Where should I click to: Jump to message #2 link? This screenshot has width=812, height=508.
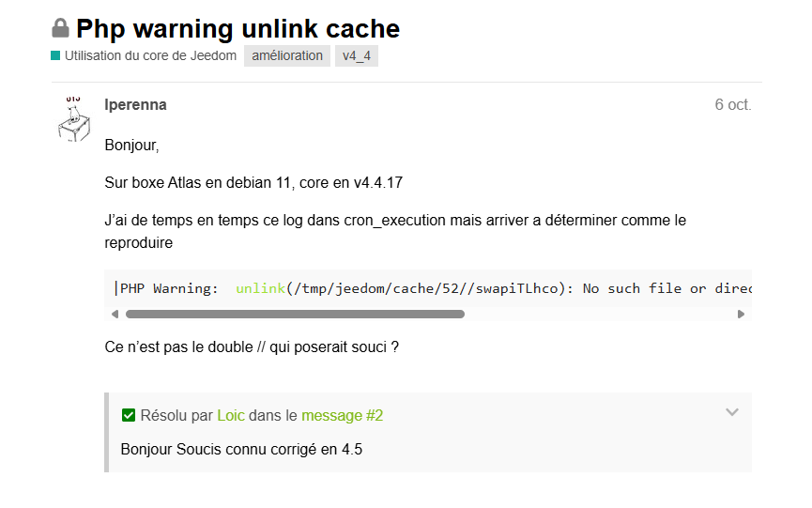click(343, 415)
